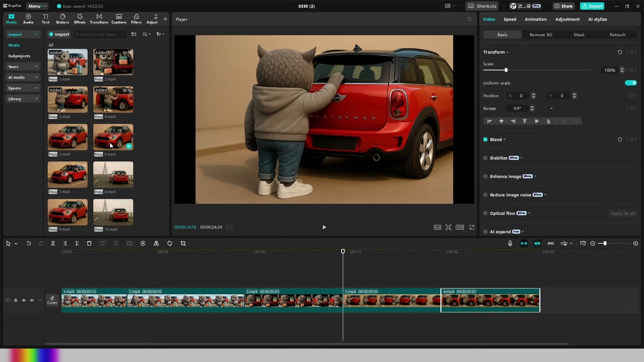Switch to the Animation tab
This screenshot has width=644, height=362.
click(536, 19)
